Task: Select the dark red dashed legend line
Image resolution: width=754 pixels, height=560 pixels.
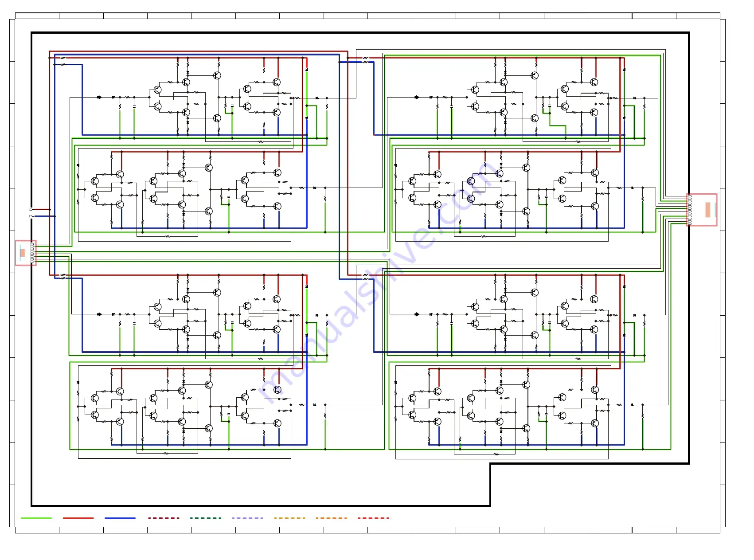Action: [x=164, y=518]
